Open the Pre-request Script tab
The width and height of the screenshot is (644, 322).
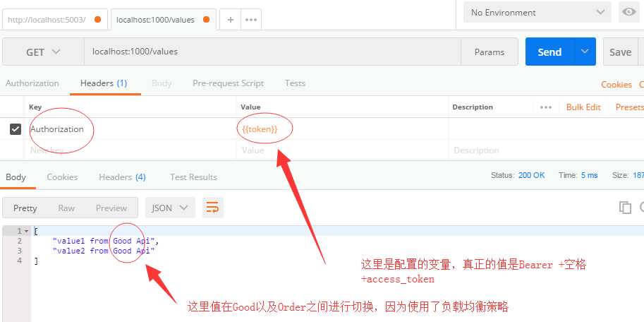(228, 83)
